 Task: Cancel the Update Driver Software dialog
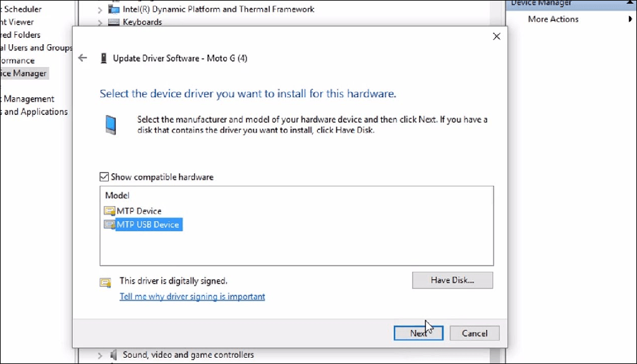click(475, 333)
